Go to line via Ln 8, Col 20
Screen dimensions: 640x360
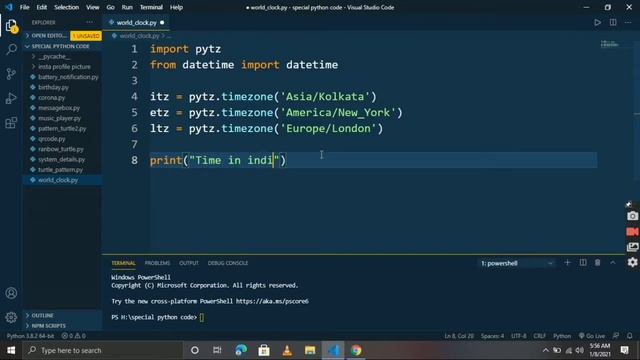pos(459,336)
